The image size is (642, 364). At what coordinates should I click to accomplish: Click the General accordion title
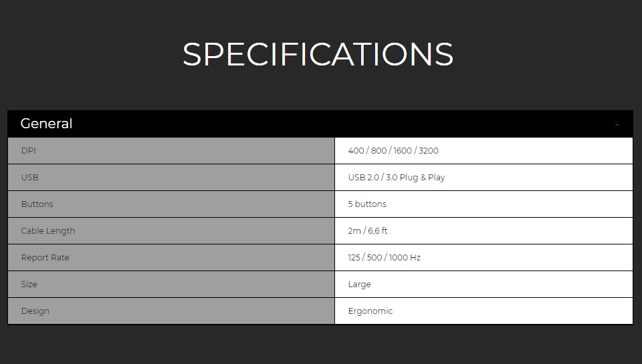click(46, 124)
